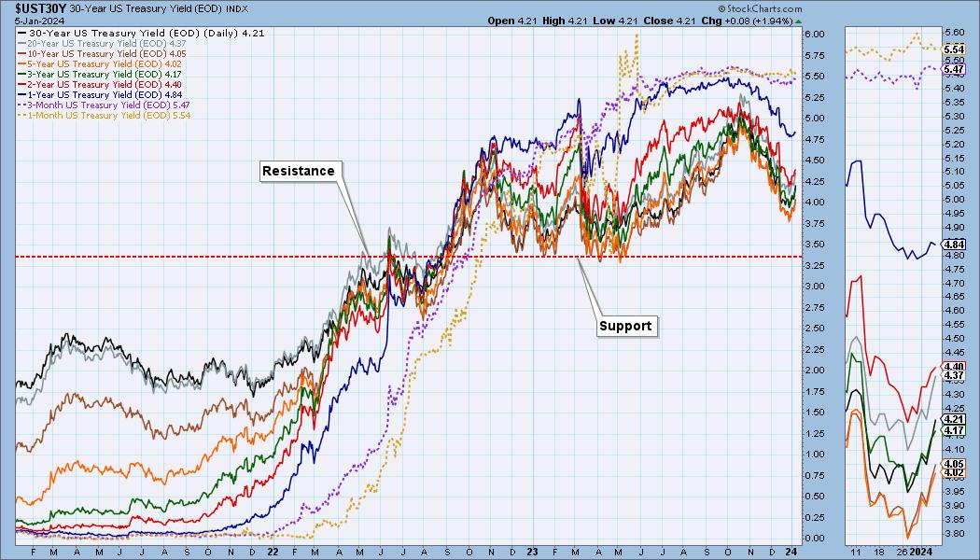Click the 3.80 label on right panel axis
The width and height of the screenshot is (980, 560).
[x=954, y=534]
